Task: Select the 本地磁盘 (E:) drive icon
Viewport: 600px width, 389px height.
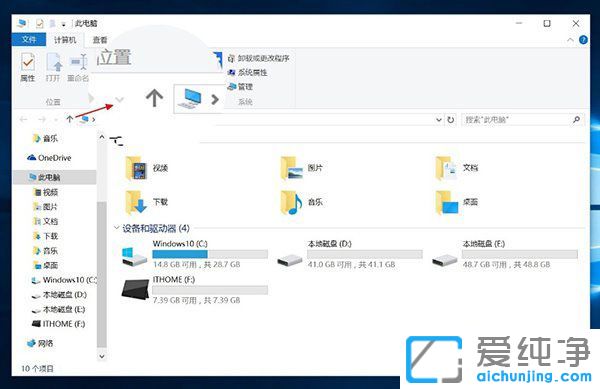Action: tap(444, 261)
